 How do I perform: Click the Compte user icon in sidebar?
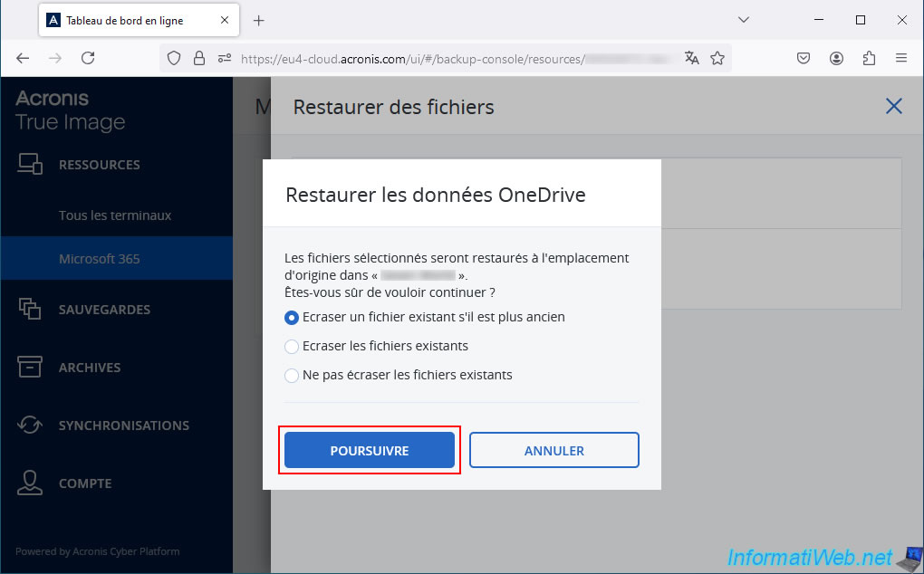pyautogui.click(x=30, y=483)
